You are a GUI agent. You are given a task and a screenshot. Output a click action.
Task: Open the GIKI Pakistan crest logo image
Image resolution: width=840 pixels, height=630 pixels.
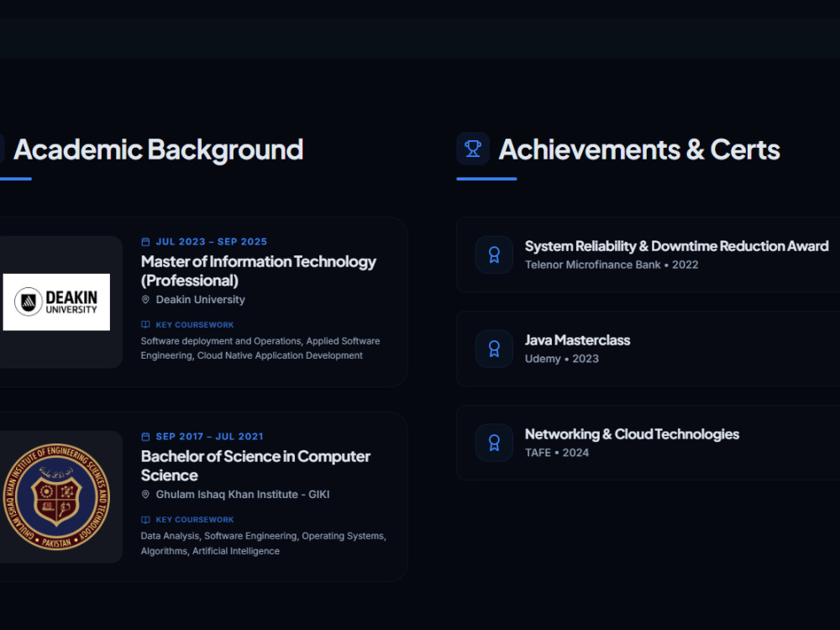pos(56,496)
